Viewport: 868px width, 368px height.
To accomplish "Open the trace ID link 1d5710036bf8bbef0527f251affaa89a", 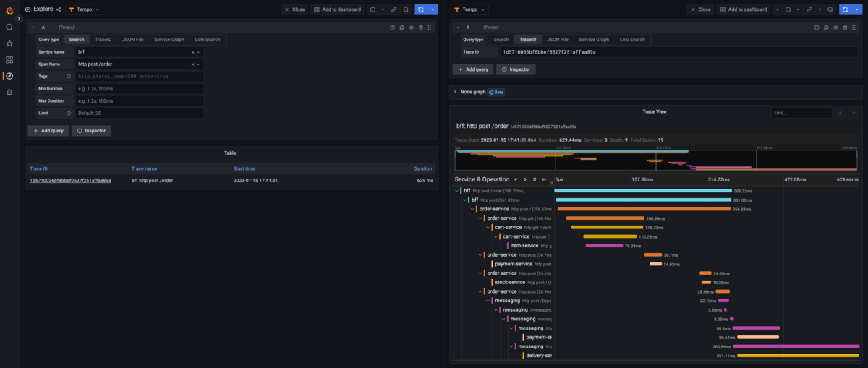I will (70, 180).
